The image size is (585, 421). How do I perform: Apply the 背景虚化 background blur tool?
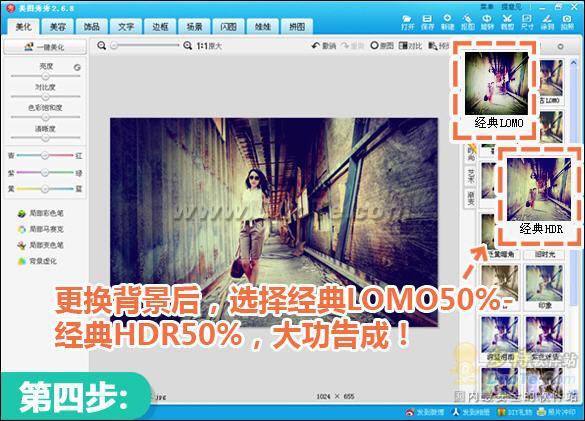coord(37,261)
